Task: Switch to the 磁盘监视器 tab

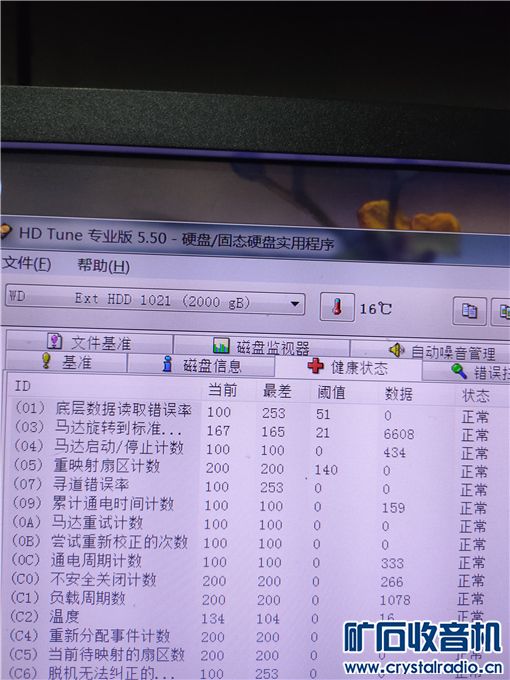Action: tap(262, 346)
